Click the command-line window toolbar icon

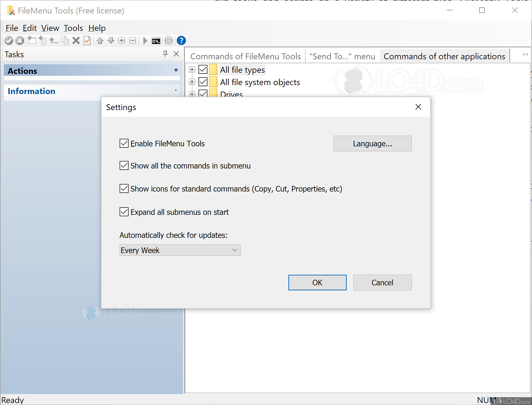[x=156, y=40]
